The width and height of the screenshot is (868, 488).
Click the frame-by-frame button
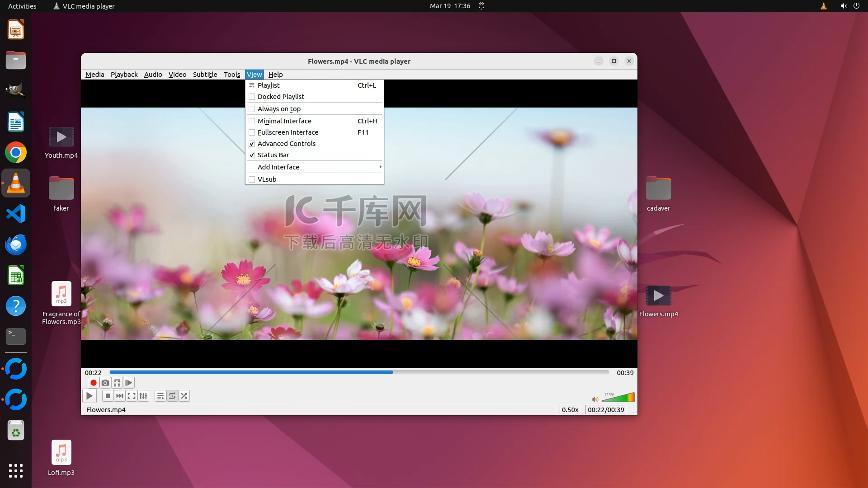pos(129,383)
